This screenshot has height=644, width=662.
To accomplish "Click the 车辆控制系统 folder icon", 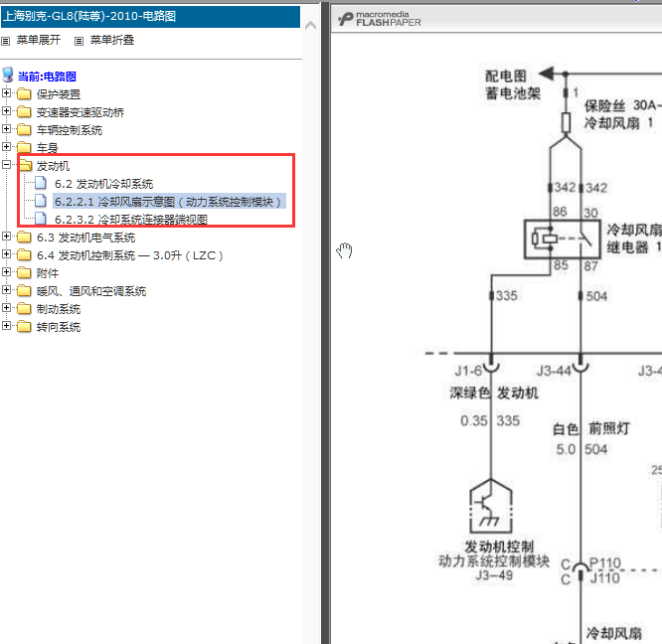I will tap(24, 129).
